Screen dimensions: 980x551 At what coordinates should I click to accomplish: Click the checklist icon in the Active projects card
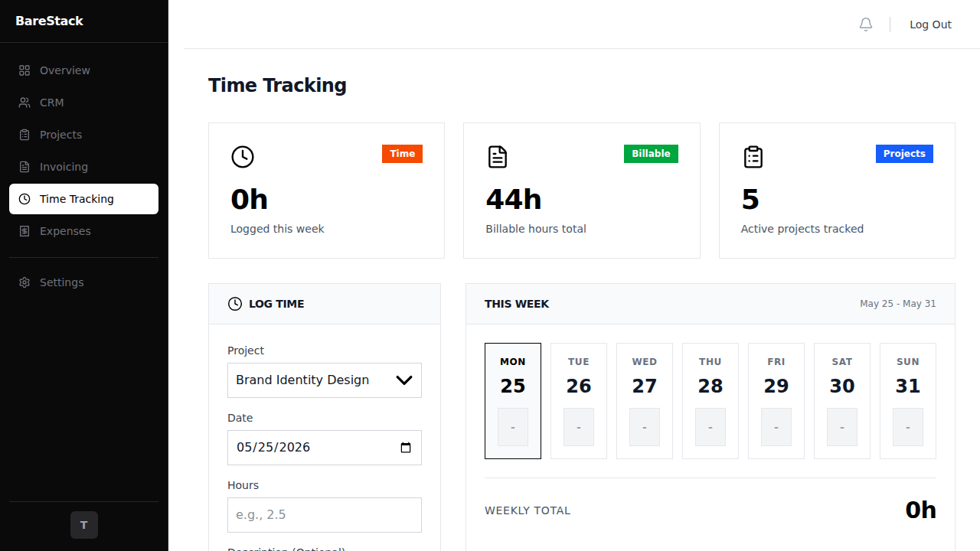[753, 157]
